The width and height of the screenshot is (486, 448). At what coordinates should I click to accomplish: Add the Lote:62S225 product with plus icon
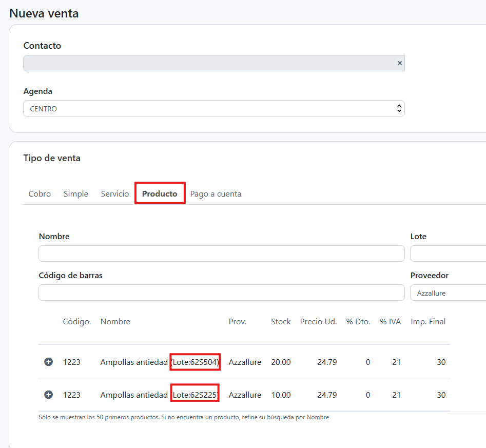point(48,395)
